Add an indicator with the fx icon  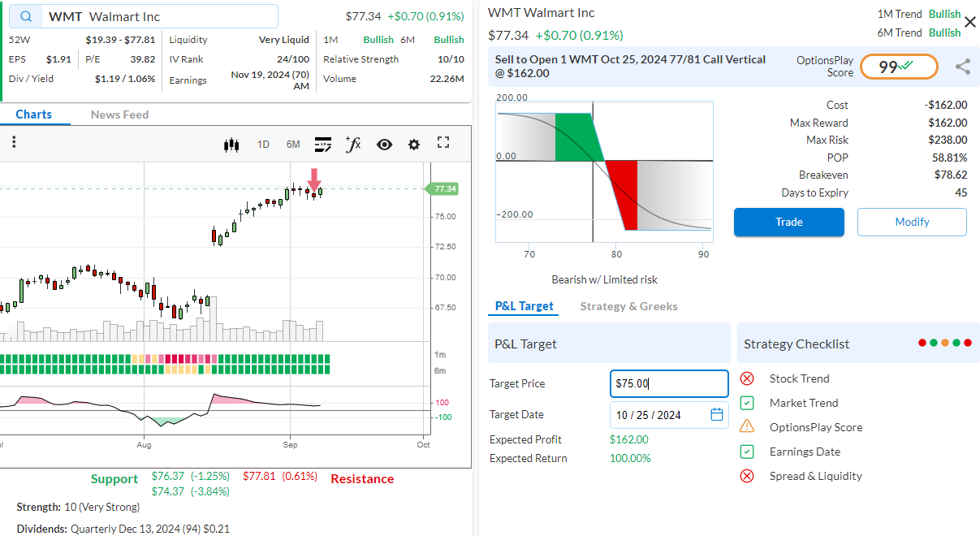[353, 144]
